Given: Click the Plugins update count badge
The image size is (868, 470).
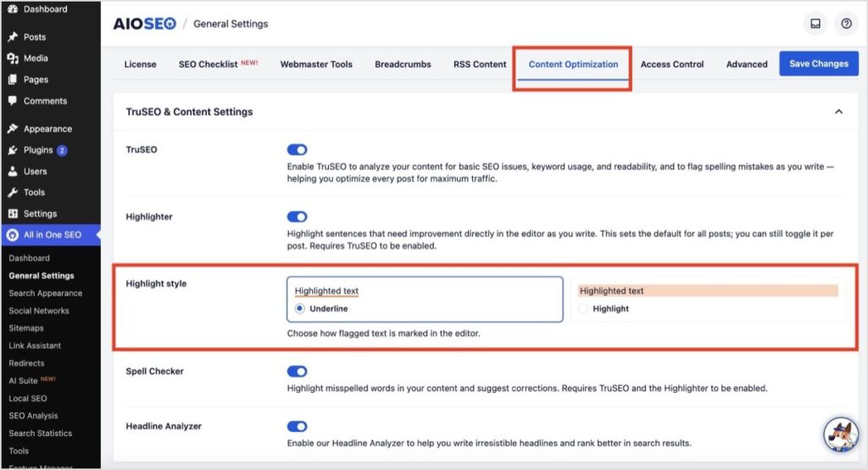Looking at the screenshot, I should [x=62, y=150].
